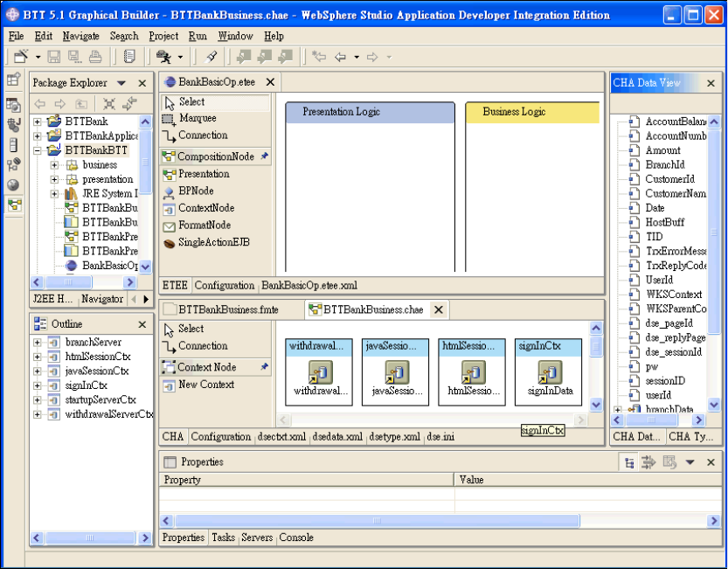Click the Print toolbar icon
This screenshot has height=569, width=728.
click(x=95, y=57)
